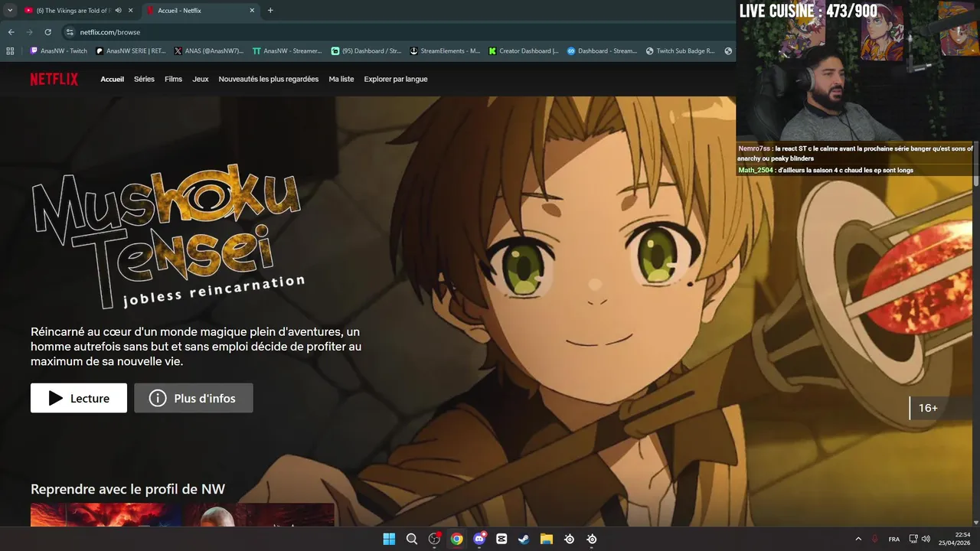Show hidden system tray icons
This screenshot has width=980, height=551.
(858, 539)
